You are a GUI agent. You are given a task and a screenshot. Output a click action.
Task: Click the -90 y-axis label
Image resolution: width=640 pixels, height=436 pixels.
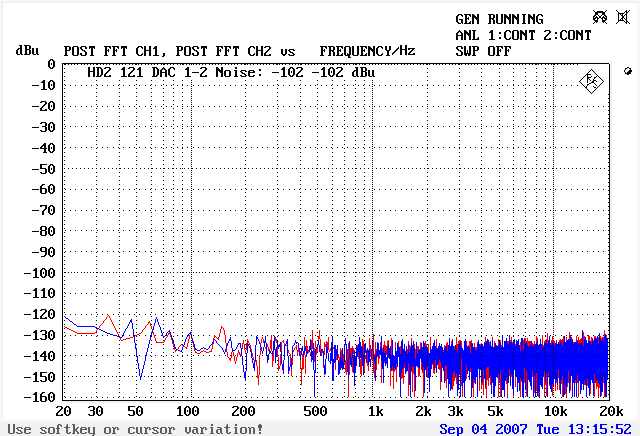pos(43,252)
